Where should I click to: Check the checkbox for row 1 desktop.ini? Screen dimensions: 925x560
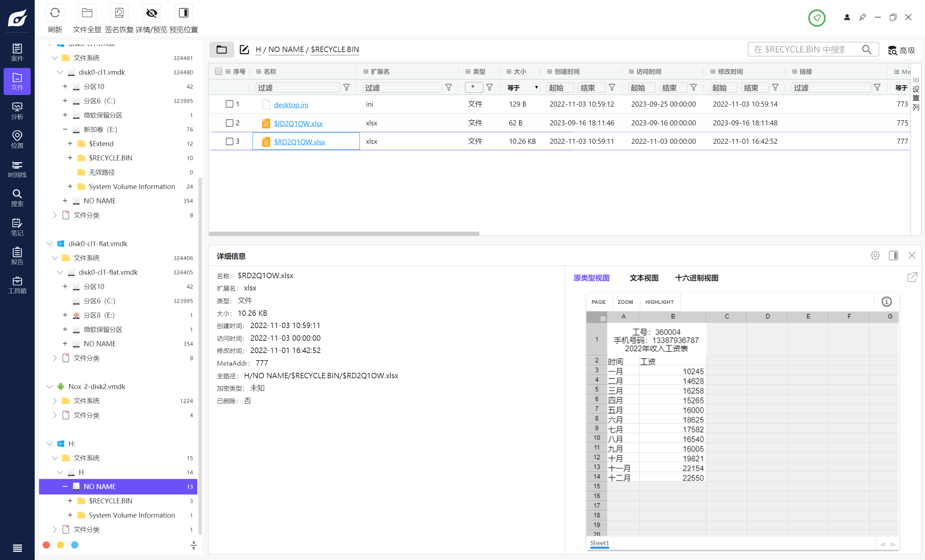pyautogui.click(x=229, y=104)
